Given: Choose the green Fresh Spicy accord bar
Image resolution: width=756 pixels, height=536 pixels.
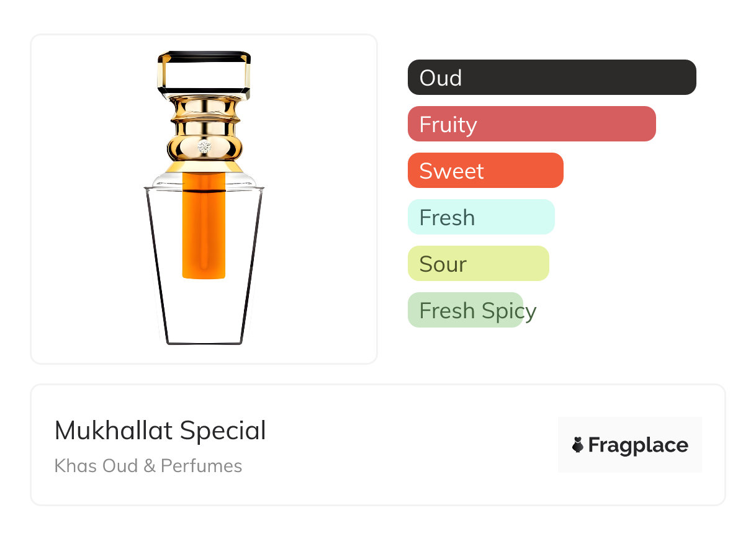Looking at the screenshot, I should (x=464, y=310).
